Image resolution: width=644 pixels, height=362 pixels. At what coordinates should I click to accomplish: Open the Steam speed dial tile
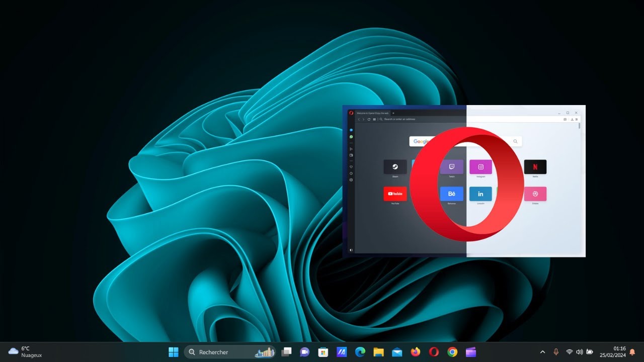(395, 167)
